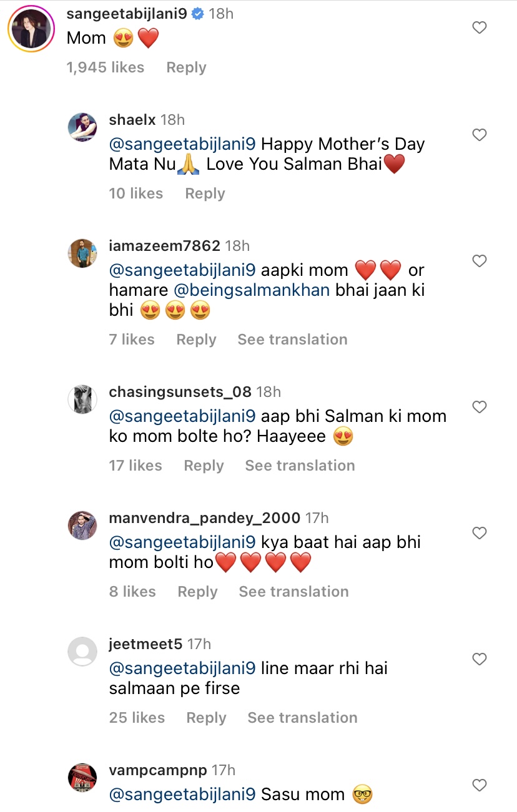This screenshot has height=812, width=517.
Task: See translation of chasingsunsets_08's comment
Action: click(x=300, y=466)
